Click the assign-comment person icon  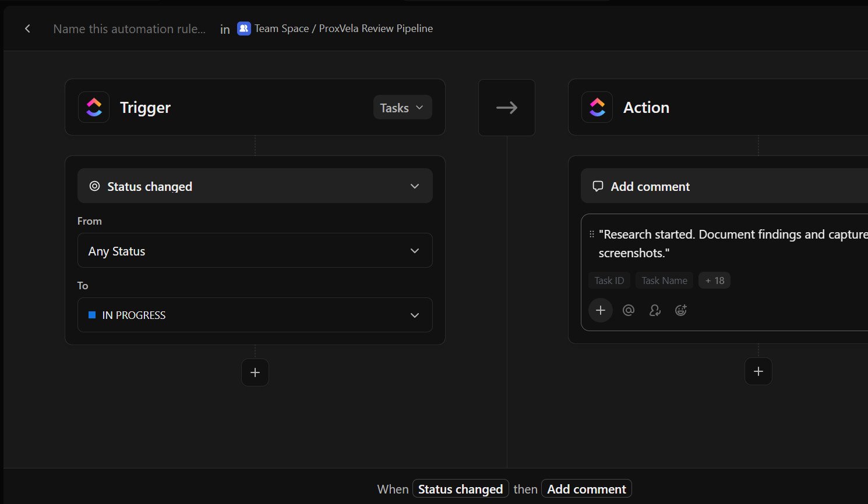(x=655, y=310)
